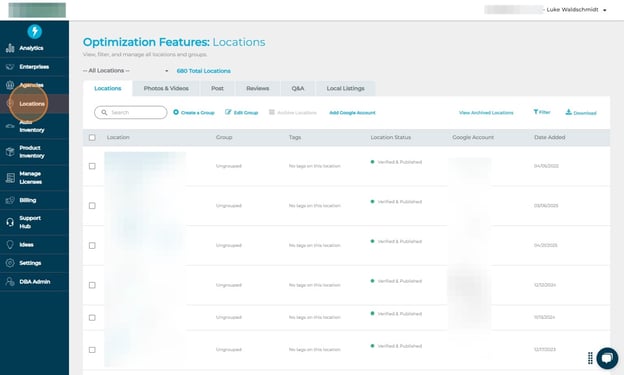The width and height of the screenshot is (624, 375).
Task: Expand the All Locations dropdown
Action: pos(126,70)
